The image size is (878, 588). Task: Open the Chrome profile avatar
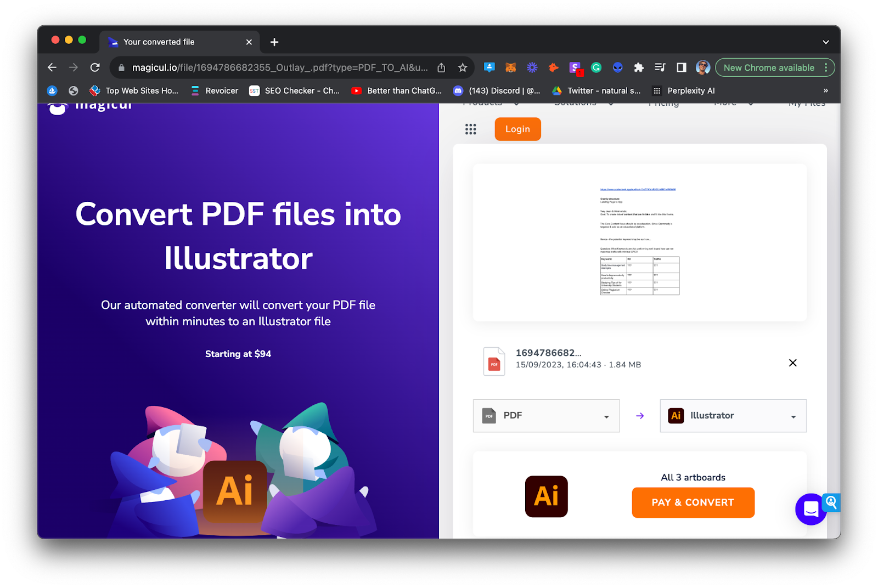(703, 67)
